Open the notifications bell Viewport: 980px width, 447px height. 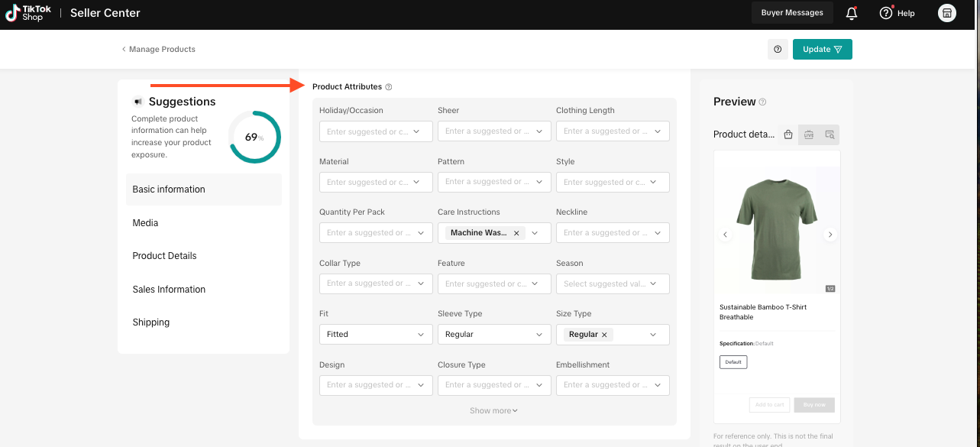point(851,13)
